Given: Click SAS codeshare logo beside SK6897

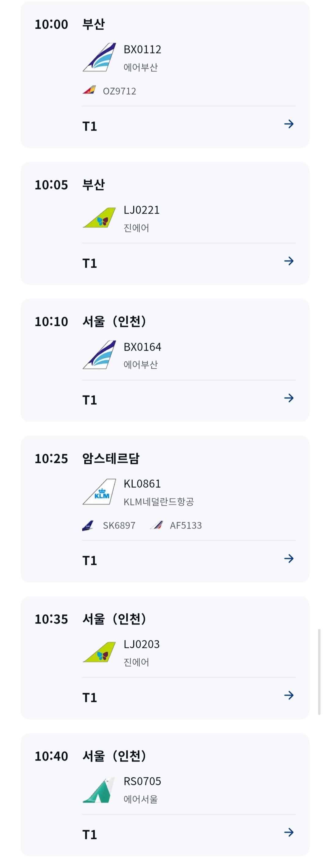Looking at the screenshot, I should [88, 526].
